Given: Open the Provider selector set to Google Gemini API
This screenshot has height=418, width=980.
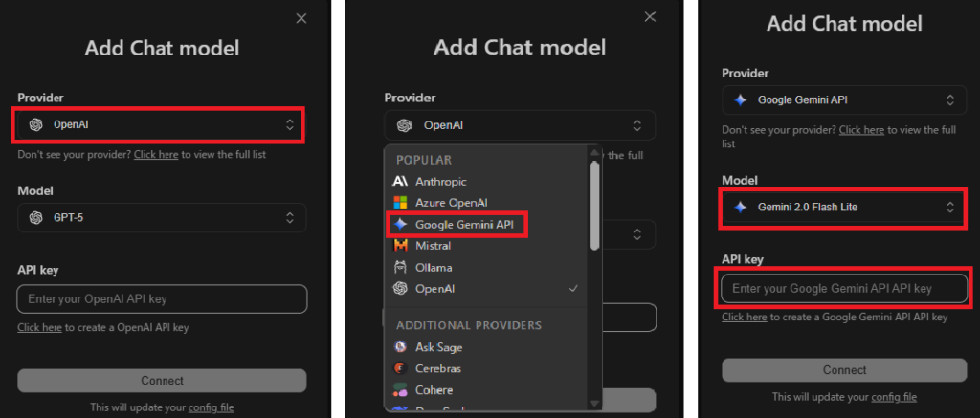Looking at the screenshot, I should point(843,99).
